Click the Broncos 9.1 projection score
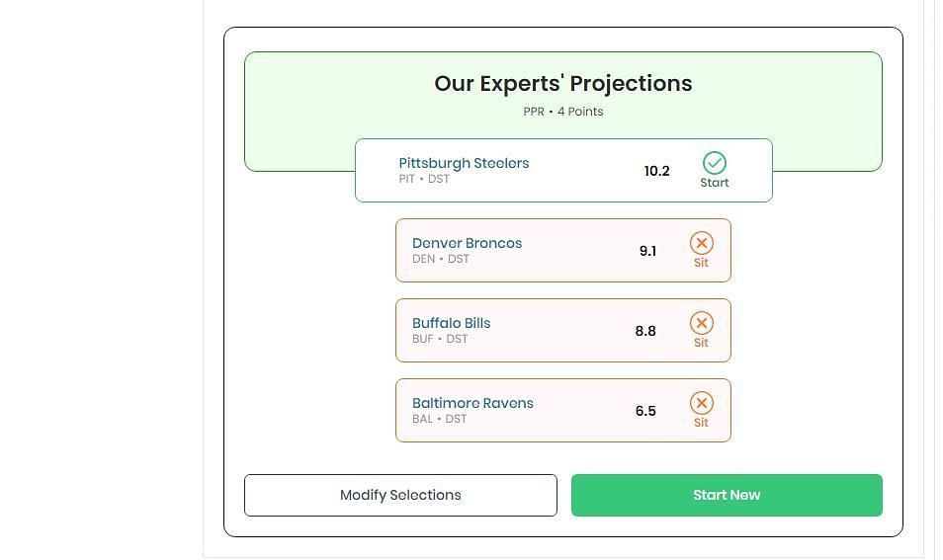Screen dimensions: 943x560 (647, 251)
